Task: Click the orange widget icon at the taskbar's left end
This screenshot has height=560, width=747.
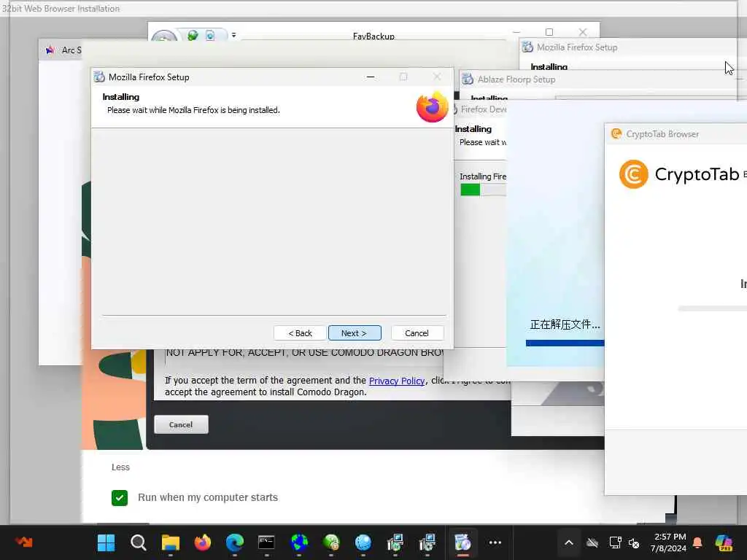Action: (x=24, y=542)
